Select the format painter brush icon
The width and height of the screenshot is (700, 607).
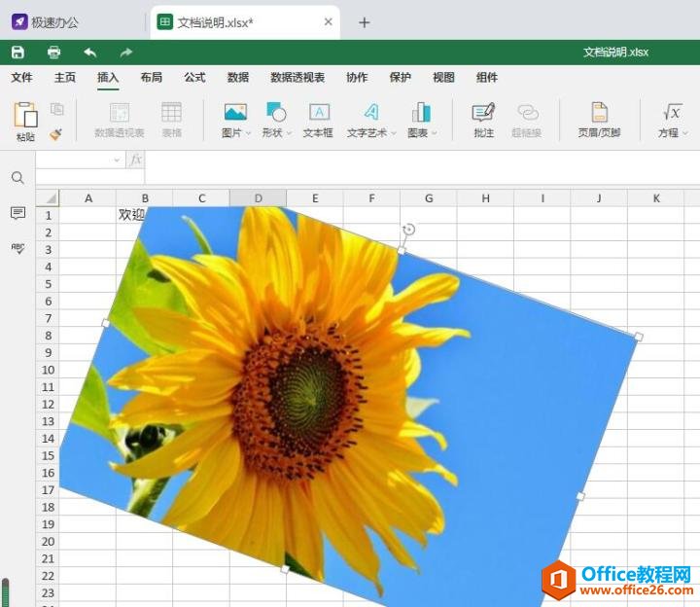coord(56,133)
